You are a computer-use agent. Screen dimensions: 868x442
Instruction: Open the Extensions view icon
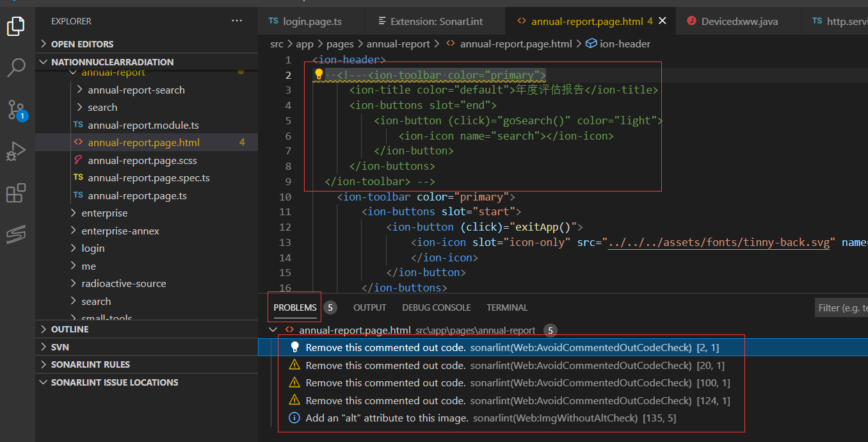(x=16, y=193)
